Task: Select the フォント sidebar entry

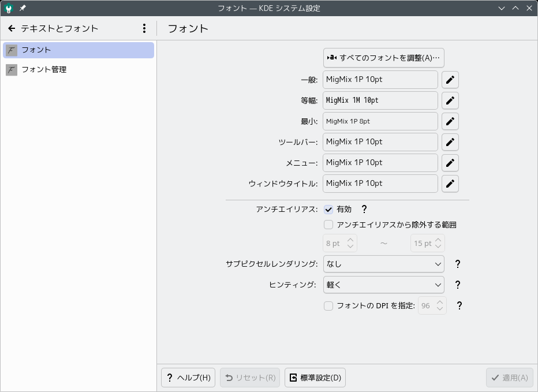Action: point(79,50)
